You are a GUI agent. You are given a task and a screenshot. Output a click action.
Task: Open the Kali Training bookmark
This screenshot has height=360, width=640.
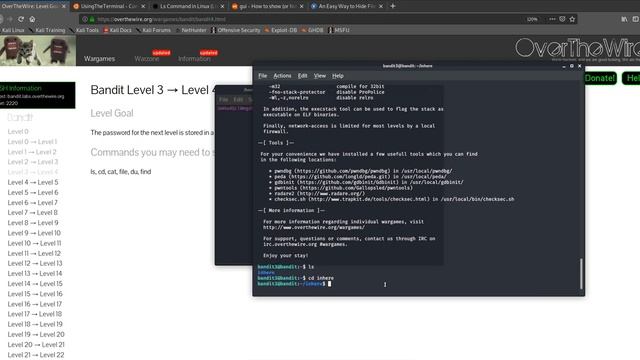click(47, 30)
